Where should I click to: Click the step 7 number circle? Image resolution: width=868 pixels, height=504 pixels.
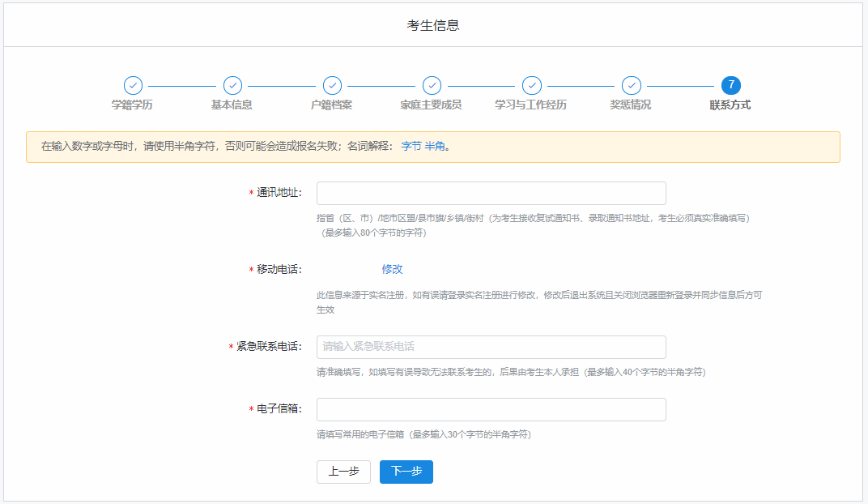point(730,86)
